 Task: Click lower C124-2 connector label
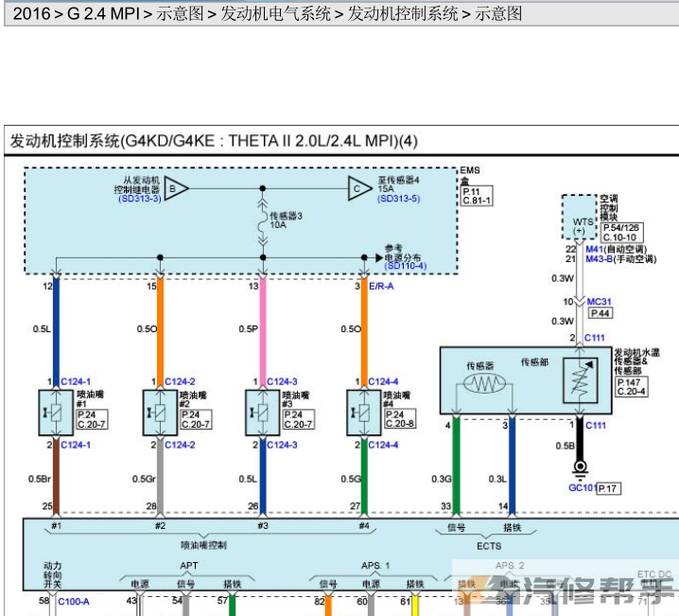(180, 445)
